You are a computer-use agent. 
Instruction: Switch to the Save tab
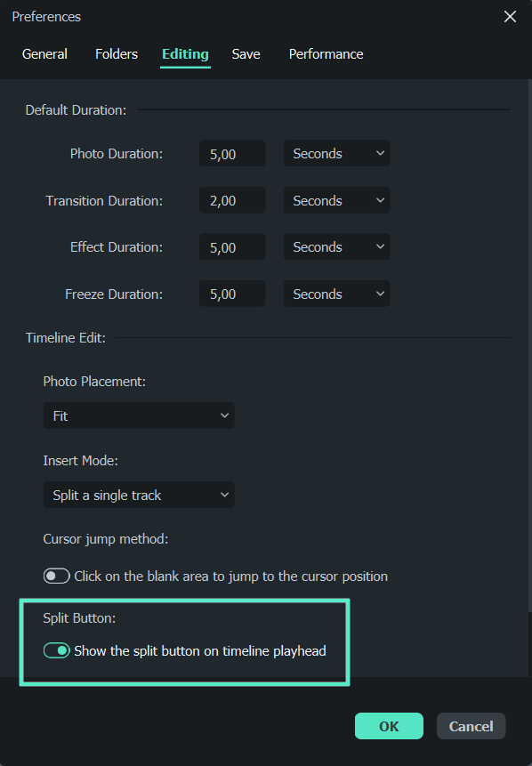click(x=246, y=53)
